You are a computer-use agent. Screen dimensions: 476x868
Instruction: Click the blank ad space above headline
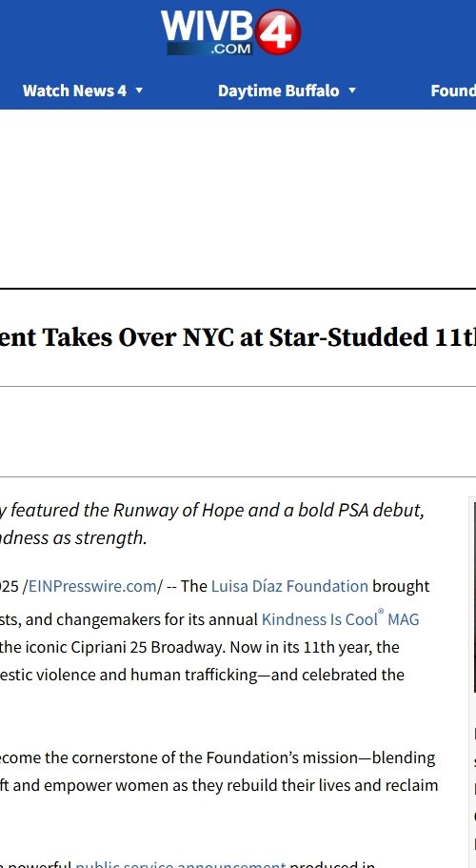click(x=238, y=198)
